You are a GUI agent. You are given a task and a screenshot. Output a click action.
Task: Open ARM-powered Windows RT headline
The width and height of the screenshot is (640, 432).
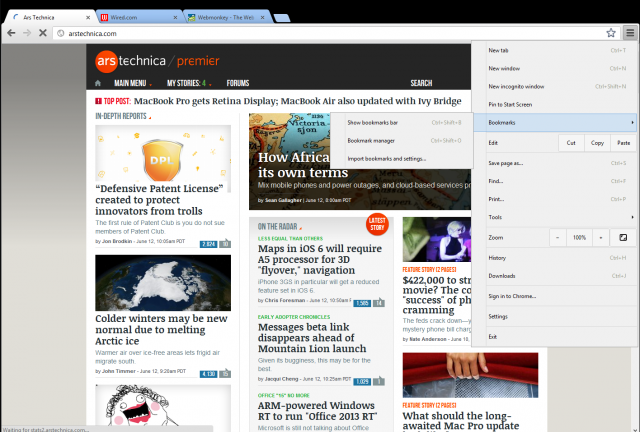pyautogui.click(x=318, y=411)
